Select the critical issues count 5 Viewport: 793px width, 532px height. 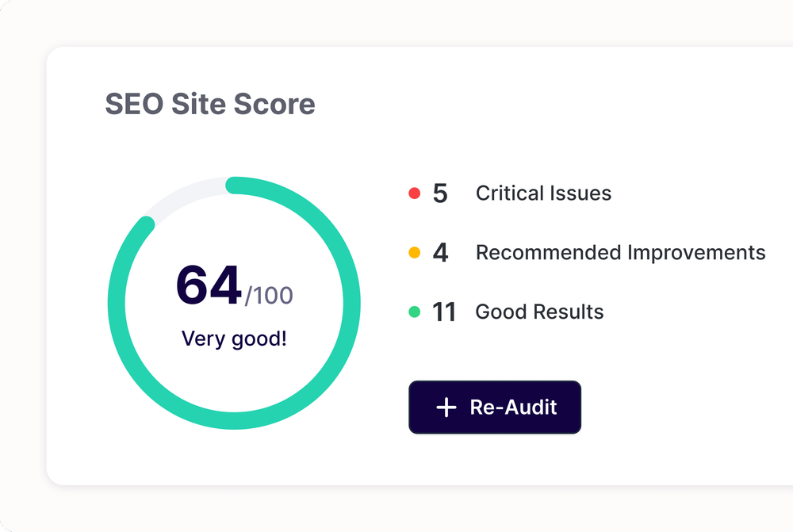click(440, 193)
